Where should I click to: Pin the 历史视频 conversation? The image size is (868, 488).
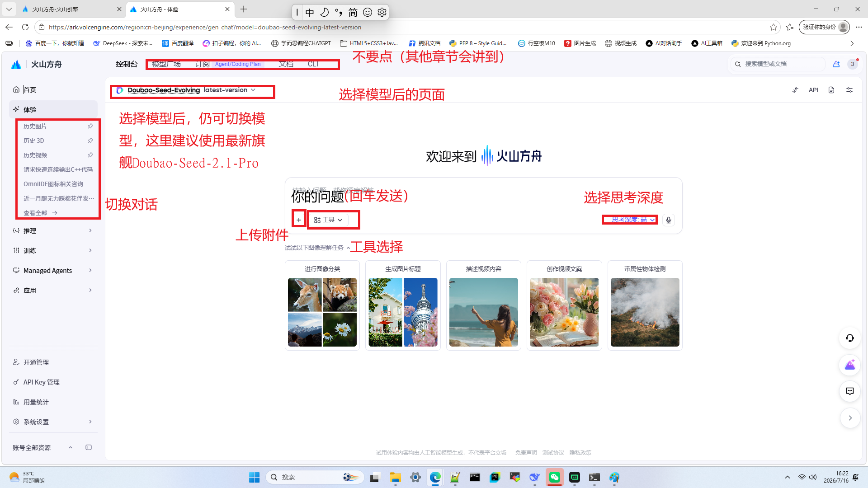pyautogui.click(x=90, y=155)
